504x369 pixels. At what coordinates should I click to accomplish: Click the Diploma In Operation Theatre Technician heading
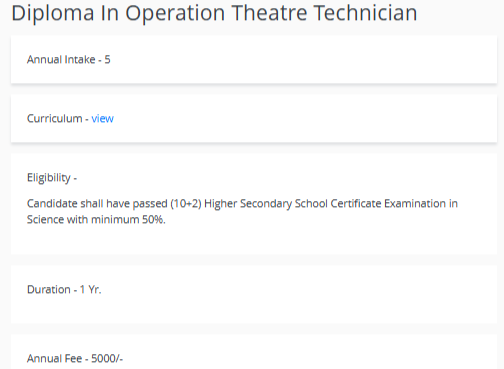(x=214, y=13)
